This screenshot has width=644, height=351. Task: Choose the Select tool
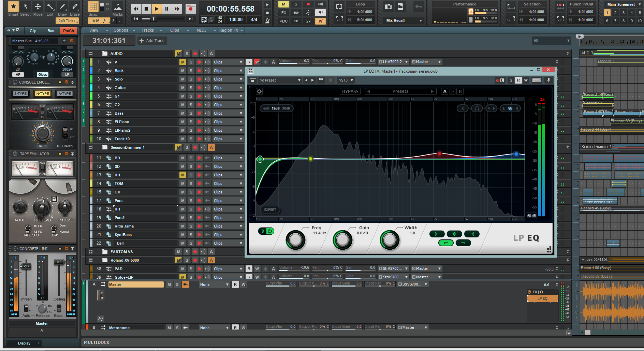coord(25,6)
